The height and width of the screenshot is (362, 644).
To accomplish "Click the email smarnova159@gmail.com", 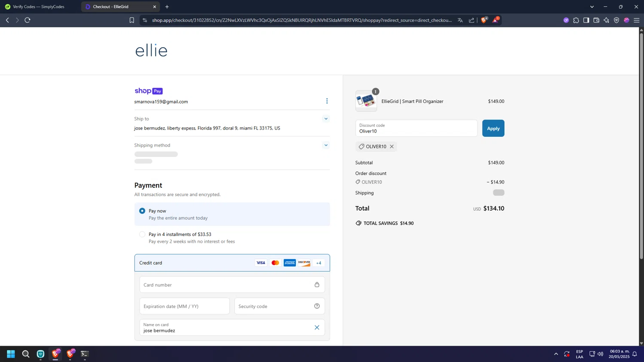I will tap(161, 102).
